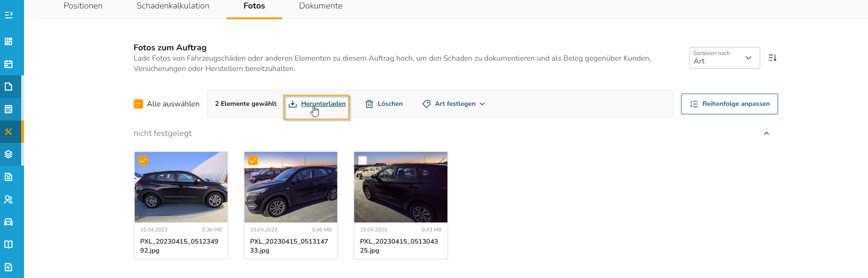The height and width of the screenshot is (278, 868).
Task: Click the Löschen button label
Action: click(x=390, y=104)
